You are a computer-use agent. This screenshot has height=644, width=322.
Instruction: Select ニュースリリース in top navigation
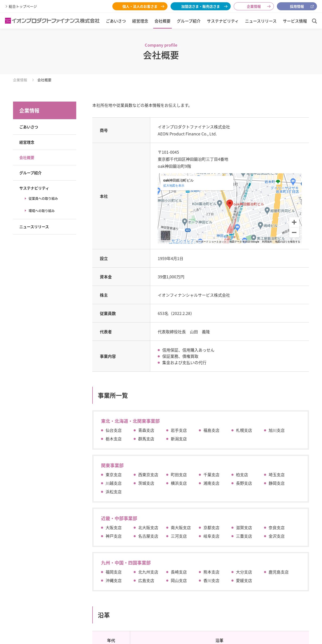261,21
